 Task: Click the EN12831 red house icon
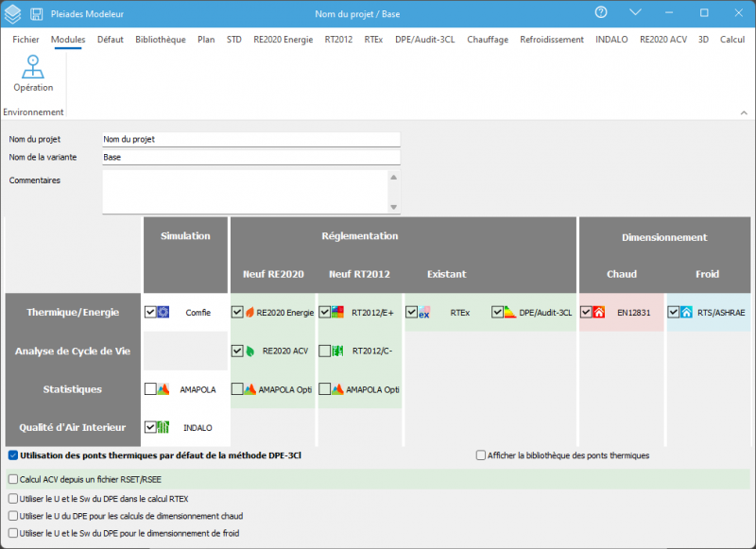599,313
